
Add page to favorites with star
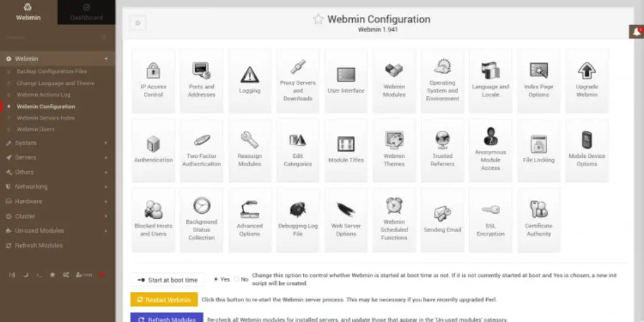(318, 19)
